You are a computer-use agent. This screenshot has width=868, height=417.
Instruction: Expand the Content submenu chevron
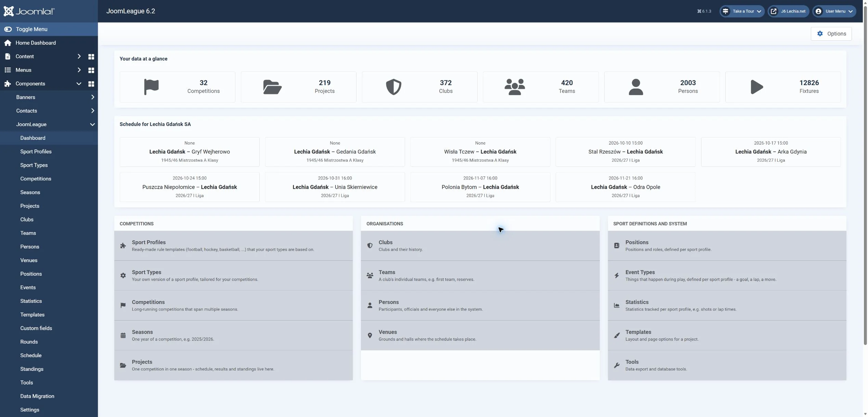tap(79, 56)
